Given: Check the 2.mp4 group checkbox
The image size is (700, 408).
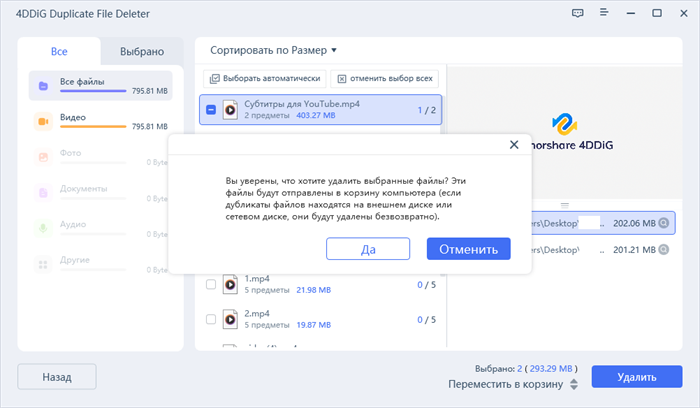Looking at the screenshot, I should pos(211,319).
